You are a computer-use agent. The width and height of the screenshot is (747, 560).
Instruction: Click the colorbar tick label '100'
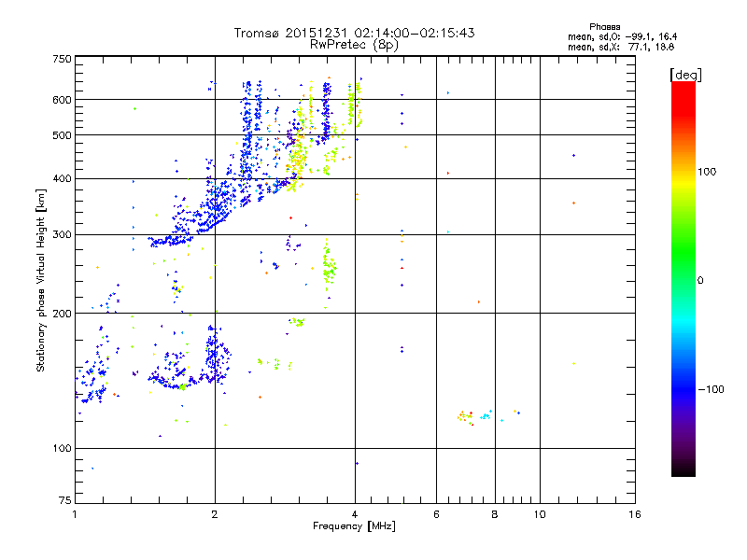pos(707,172)
